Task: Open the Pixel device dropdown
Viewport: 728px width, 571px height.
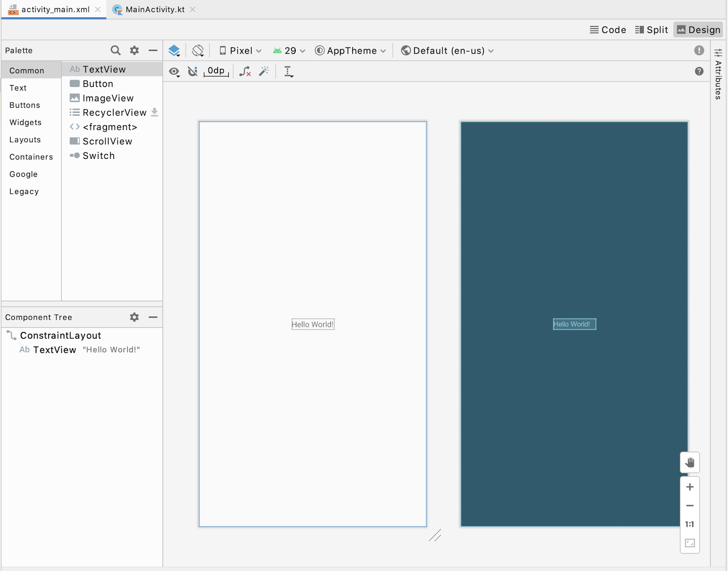Action: pyautogui.click(x=240, y=51)
